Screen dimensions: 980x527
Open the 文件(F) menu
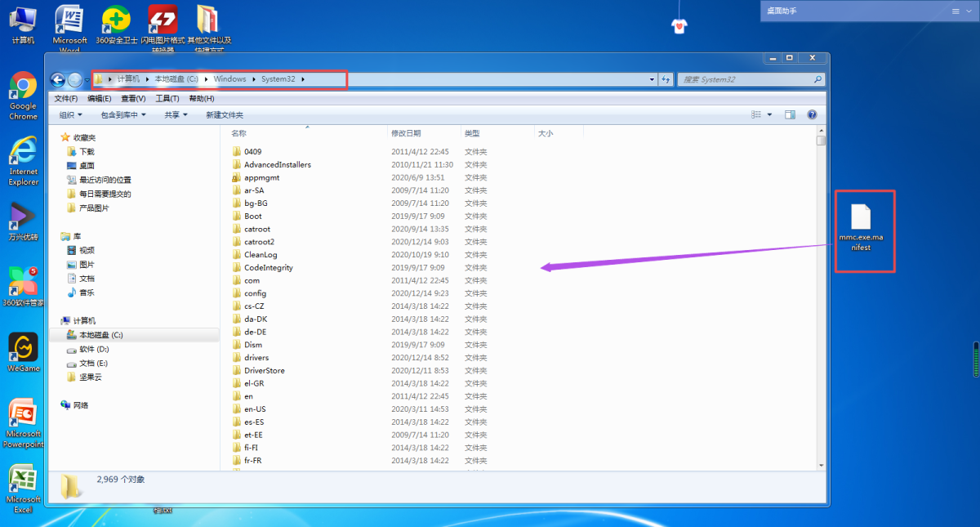click(65, 98)
